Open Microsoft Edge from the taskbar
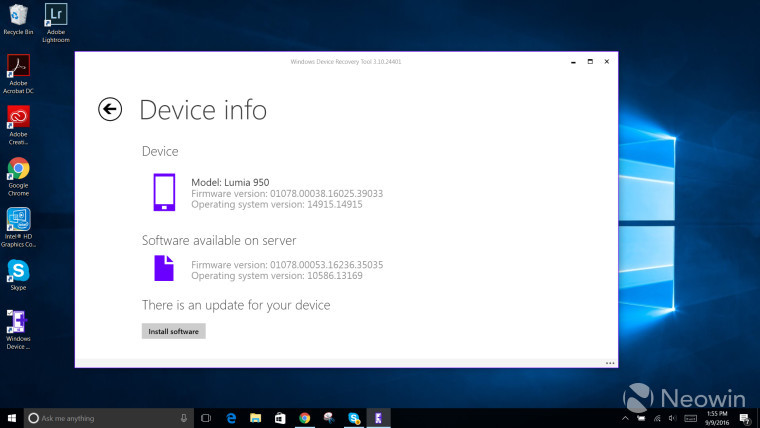760x428 pixels. 231,418
